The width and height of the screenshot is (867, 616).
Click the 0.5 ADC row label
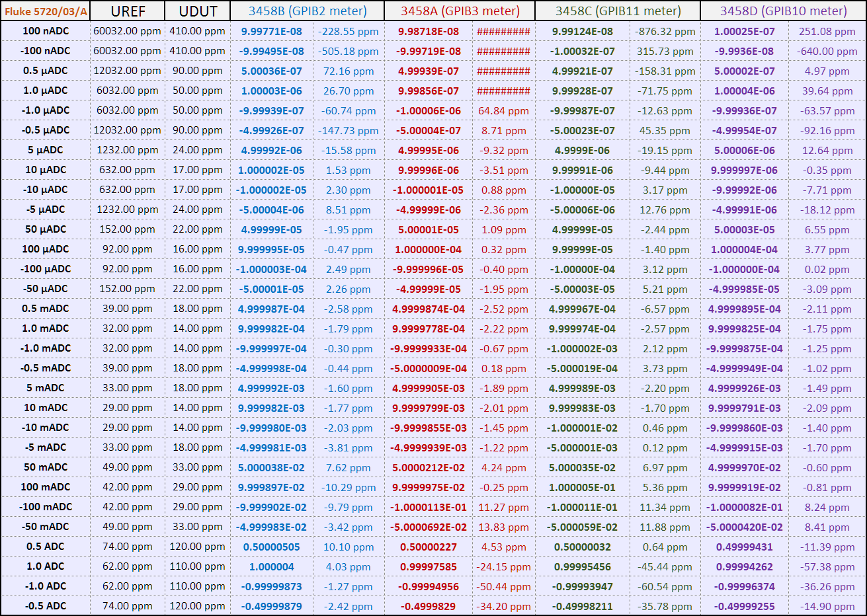click(46, 547)
